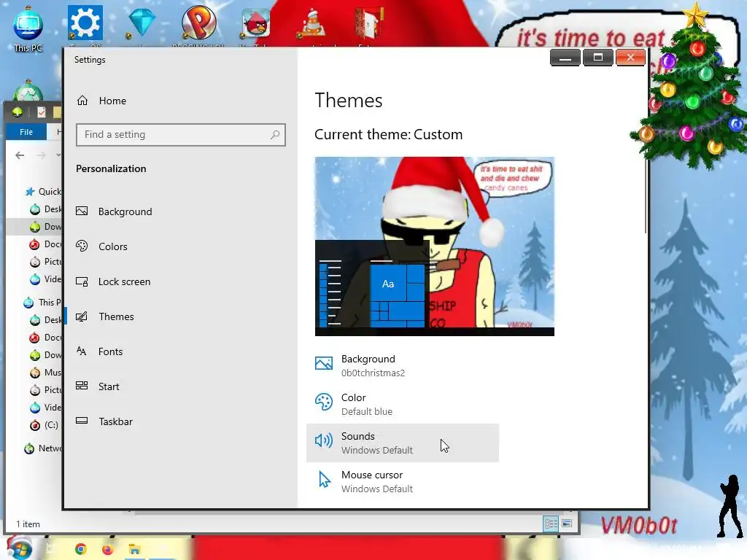Open Lock screen personalization settings
This screenshot has height=560, width=747.
coord(113,281)
